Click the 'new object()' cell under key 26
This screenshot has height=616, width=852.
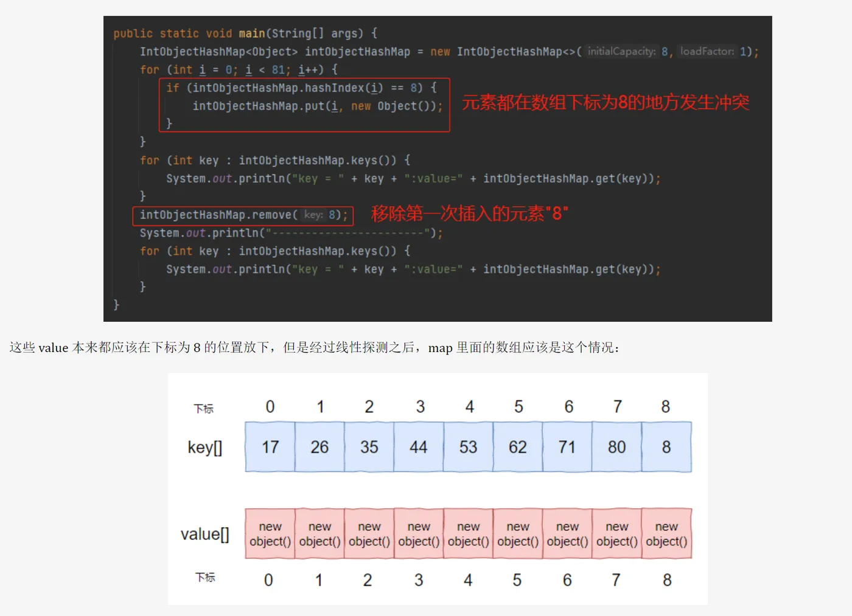click(x=319, y=534)
